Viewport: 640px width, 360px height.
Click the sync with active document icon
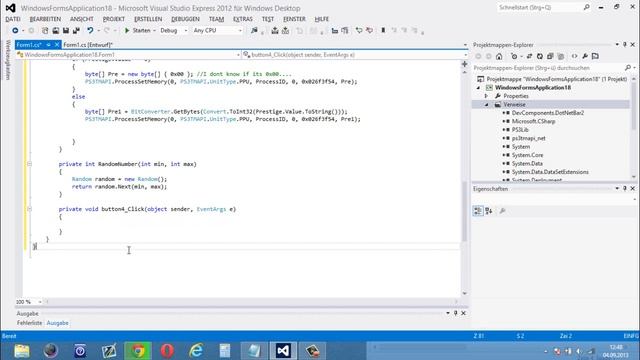(529, 56)
